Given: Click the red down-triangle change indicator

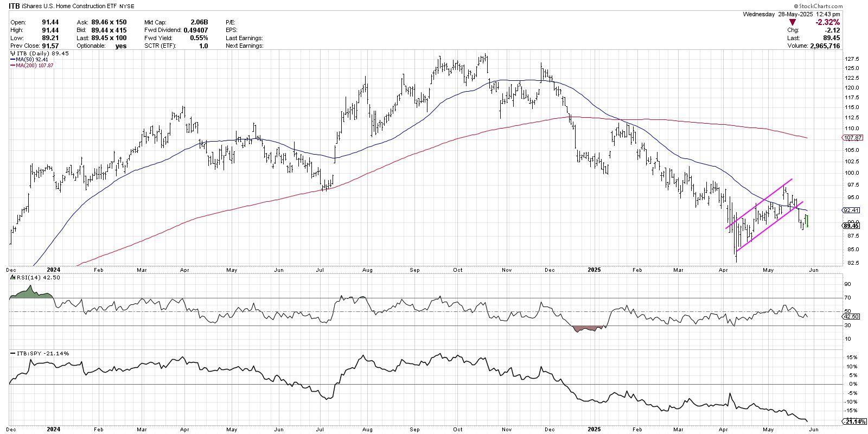Looking at the screenshot, I should [792, 22].
